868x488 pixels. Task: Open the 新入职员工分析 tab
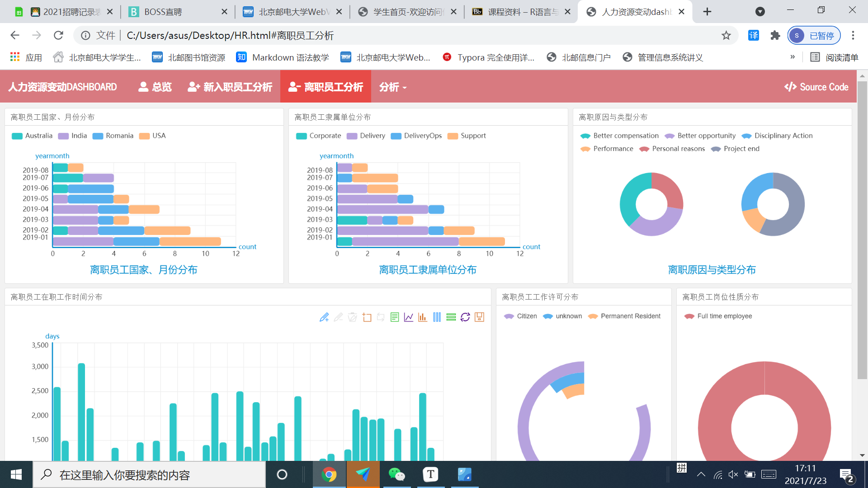click(x=230, y=87)
